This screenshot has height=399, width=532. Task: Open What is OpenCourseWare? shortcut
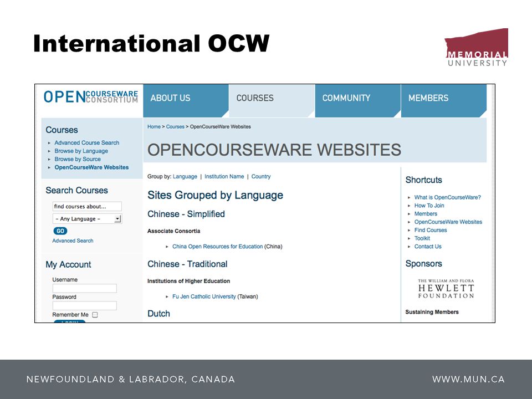pyautogui.click(x=448, y=197)
